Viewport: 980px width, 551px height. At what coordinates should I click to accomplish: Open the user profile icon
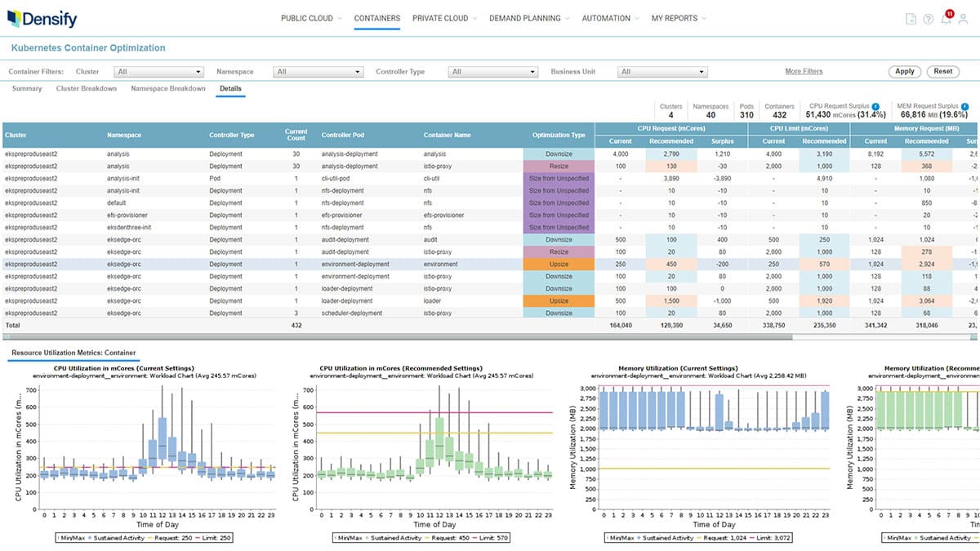[x=964, y=19]
